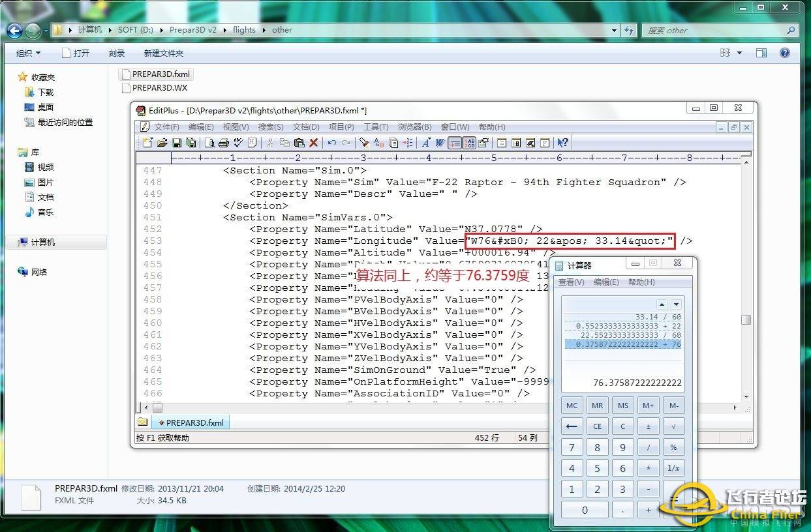
Task: Open the 组织 dropdown in Explorer toolbar
Action: [28, 53]
